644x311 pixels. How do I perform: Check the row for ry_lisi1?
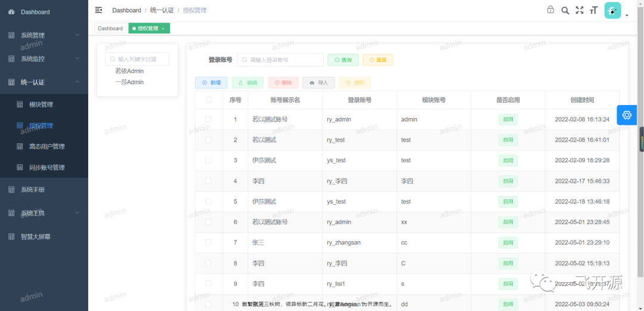(208, 284)
